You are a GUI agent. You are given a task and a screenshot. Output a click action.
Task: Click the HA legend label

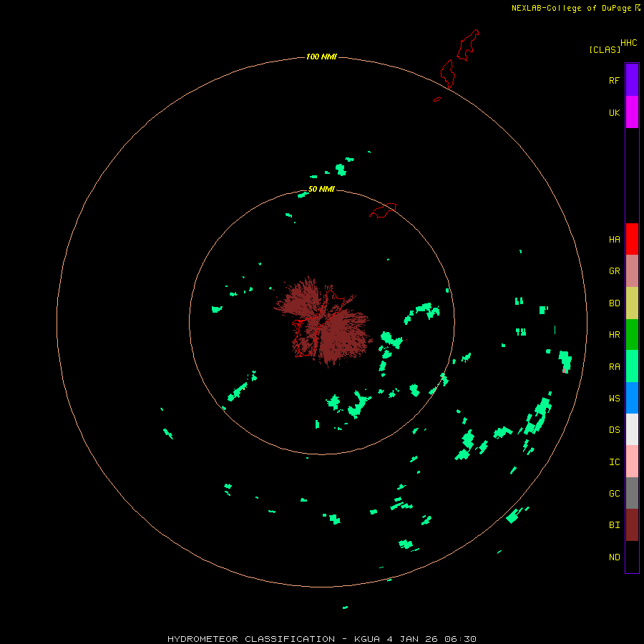point(614,240)
